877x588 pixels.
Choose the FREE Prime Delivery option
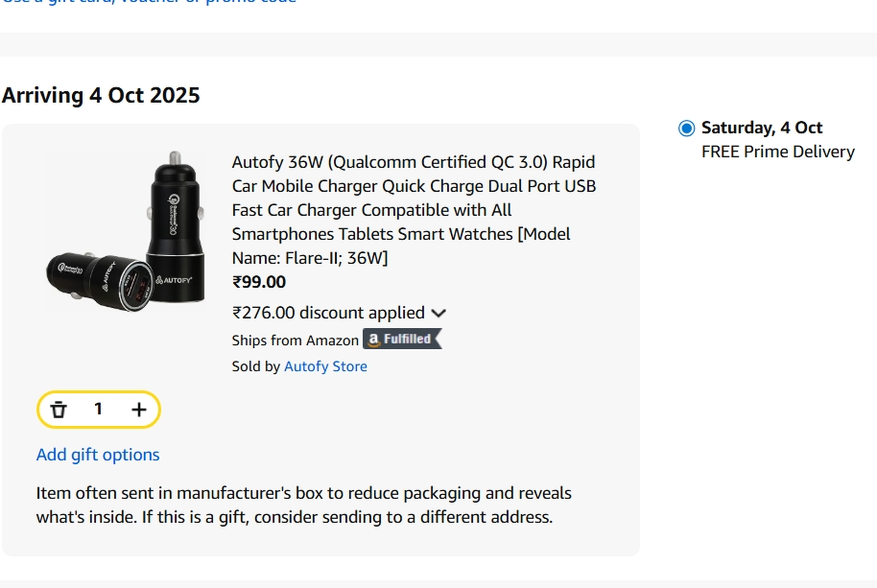pyautogui.click(x=778, y=152)
